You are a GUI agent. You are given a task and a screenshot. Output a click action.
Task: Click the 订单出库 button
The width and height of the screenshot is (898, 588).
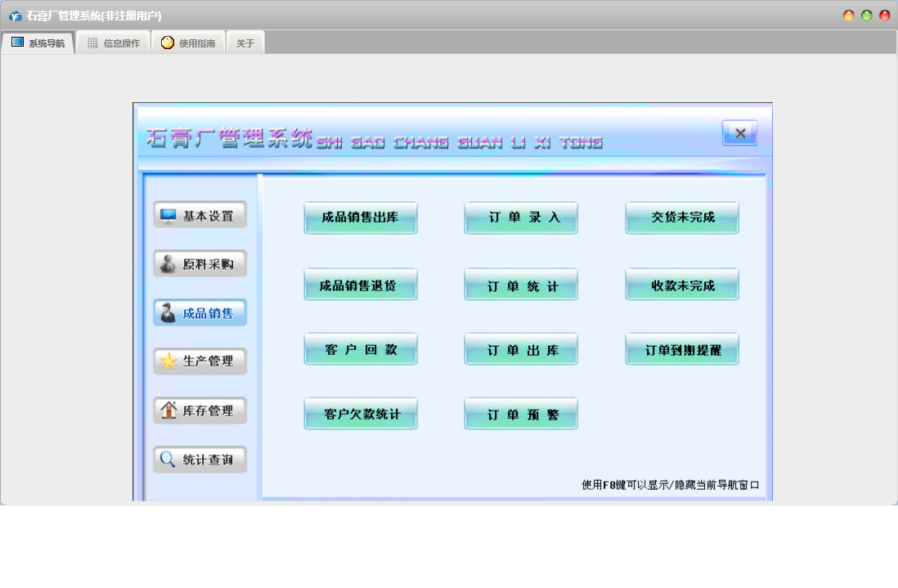pos(521,349)
